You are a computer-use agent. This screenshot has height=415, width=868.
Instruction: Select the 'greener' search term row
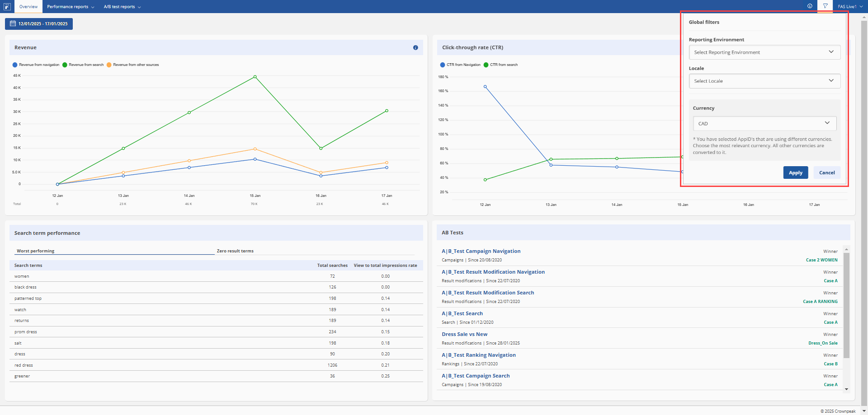click(x=216, y=376)
